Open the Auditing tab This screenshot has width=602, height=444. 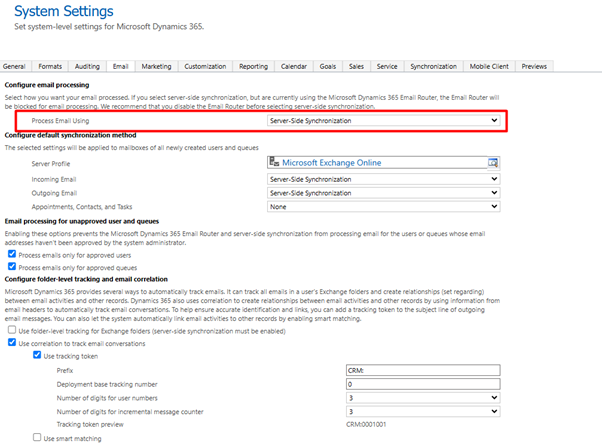[x=87, y=66]
